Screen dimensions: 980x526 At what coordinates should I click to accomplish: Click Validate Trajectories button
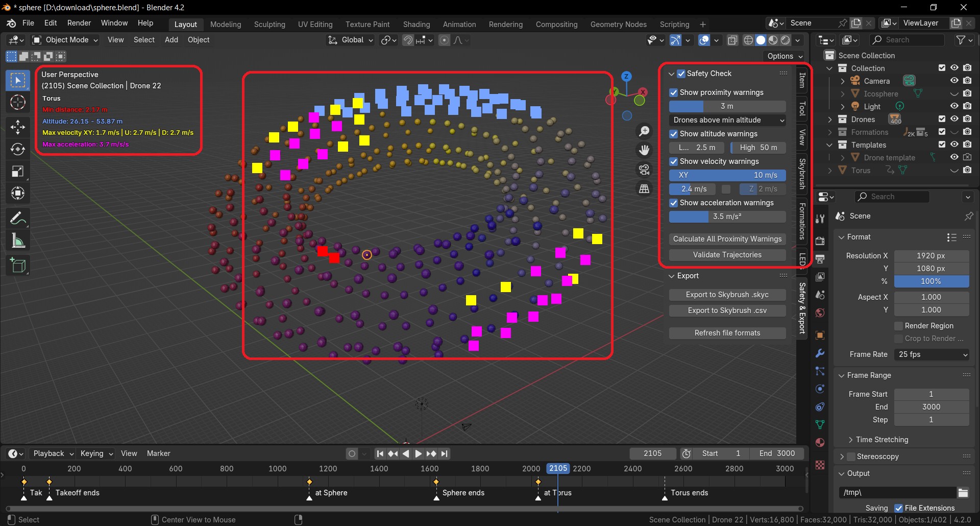tap(727, 255)
